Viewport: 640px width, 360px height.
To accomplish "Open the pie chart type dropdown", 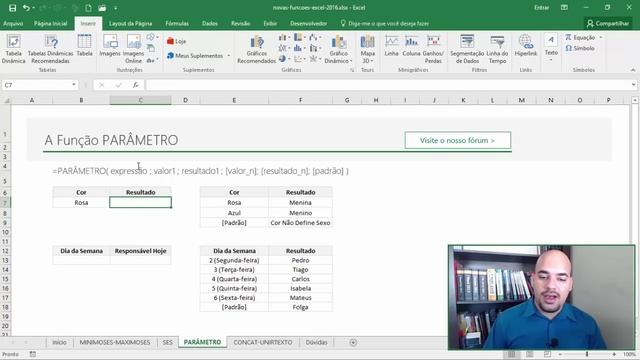I will point(284,59).
